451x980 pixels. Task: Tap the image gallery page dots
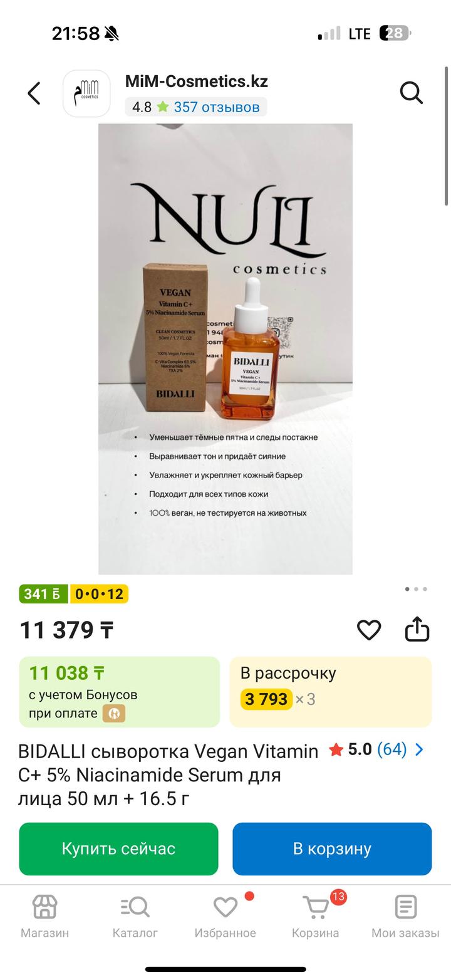point(416,589)
